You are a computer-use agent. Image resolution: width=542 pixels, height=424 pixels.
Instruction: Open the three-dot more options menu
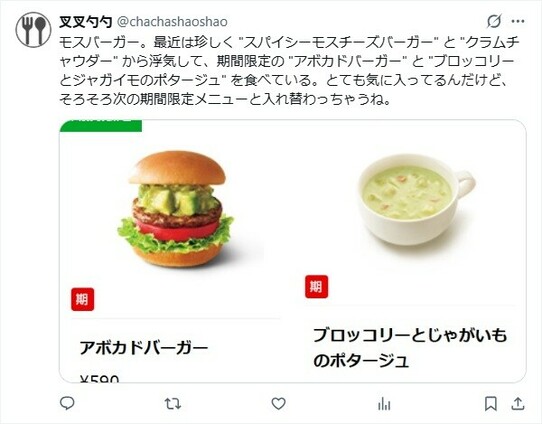point(518,21)
